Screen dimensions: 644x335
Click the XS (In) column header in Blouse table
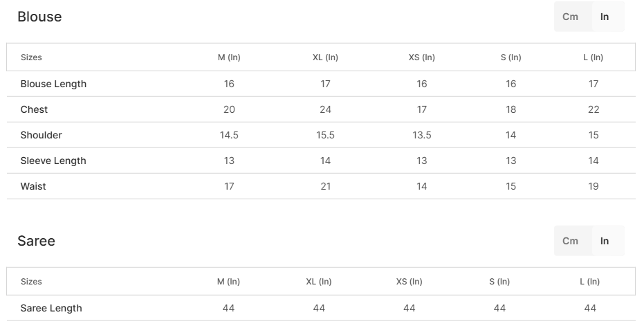click(422, 57)
